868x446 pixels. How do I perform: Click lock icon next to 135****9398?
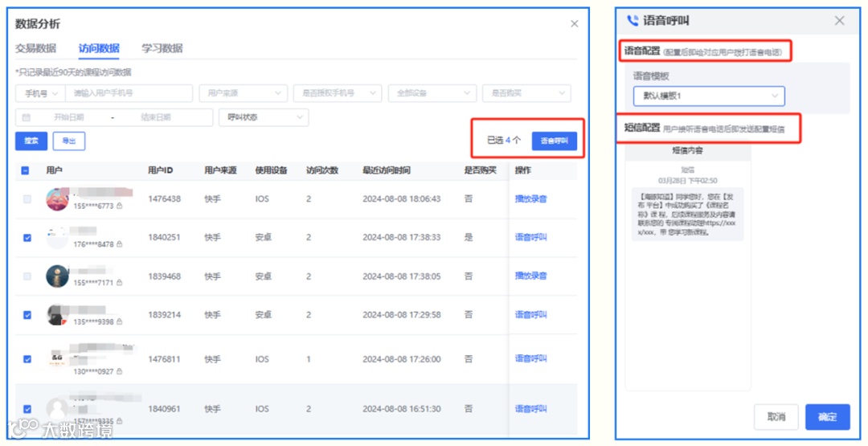click(x=120, y=321)
